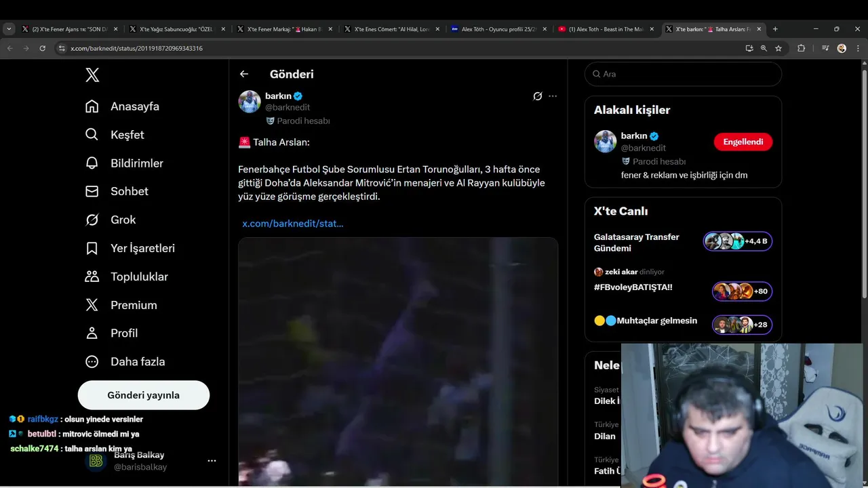Click the Grok icon on post
868x488 pixels.
(538, 96)
